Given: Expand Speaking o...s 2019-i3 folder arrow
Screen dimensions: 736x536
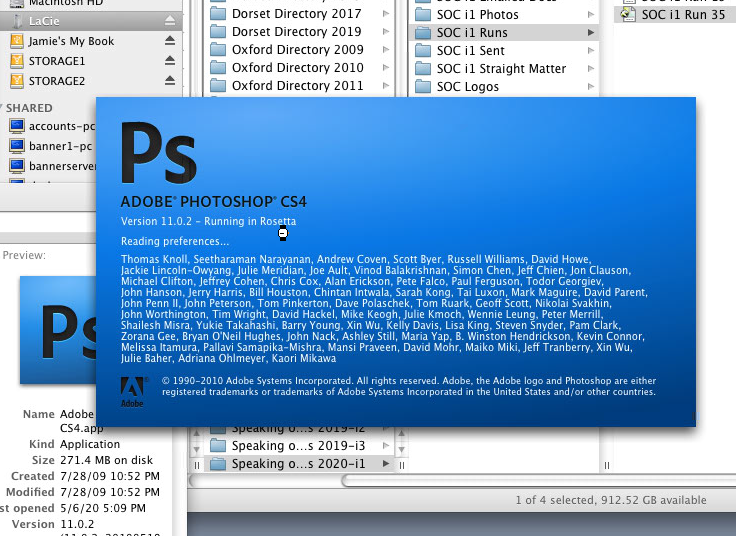Looking at the screenshot, I should tap(386, 445).
